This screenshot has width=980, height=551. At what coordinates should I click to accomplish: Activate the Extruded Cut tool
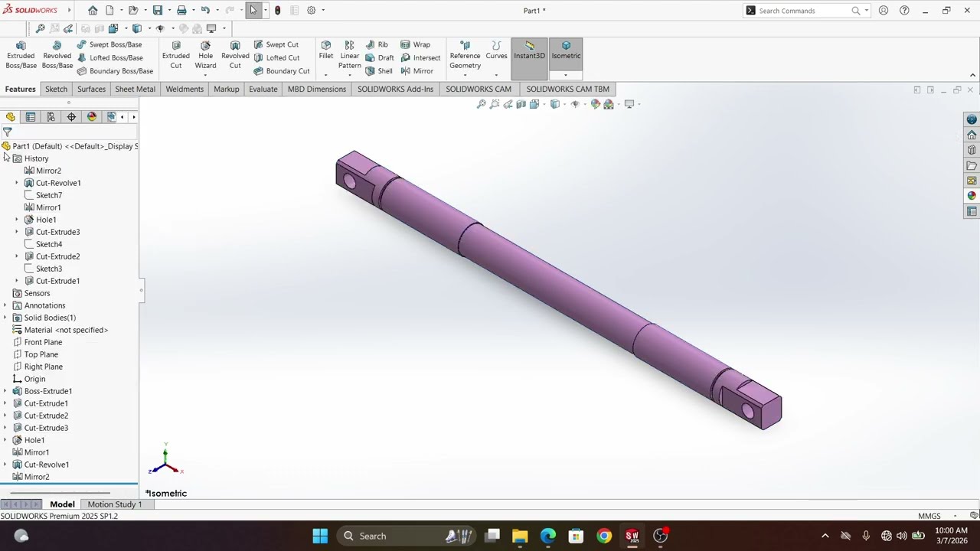[x=176, y=55]
